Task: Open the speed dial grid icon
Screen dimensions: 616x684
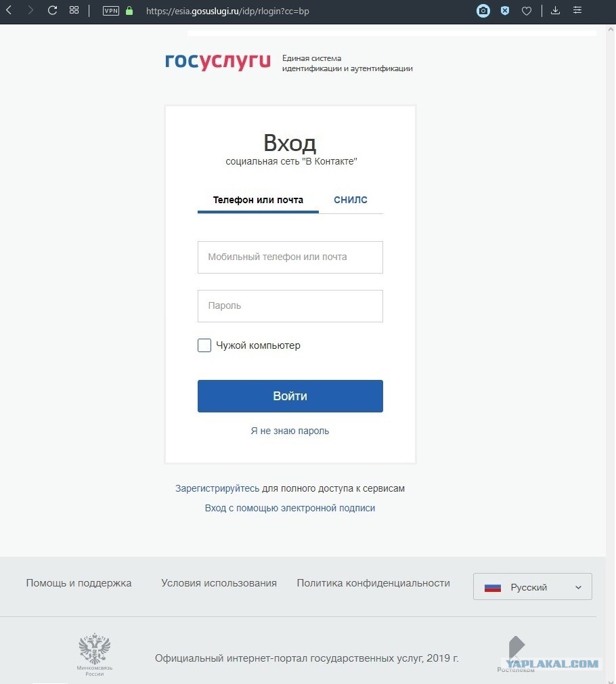Action: pyautogui.click(x=74, y=10)
